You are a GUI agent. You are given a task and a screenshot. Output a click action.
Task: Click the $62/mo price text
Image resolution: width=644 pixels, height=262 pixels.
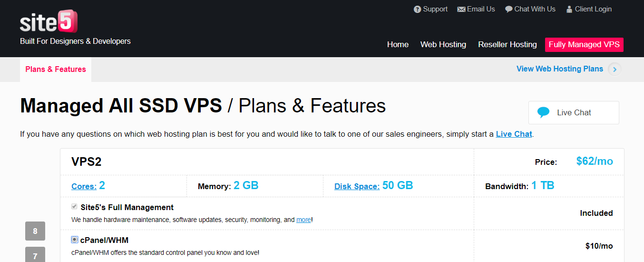click(x=595, y=161)
